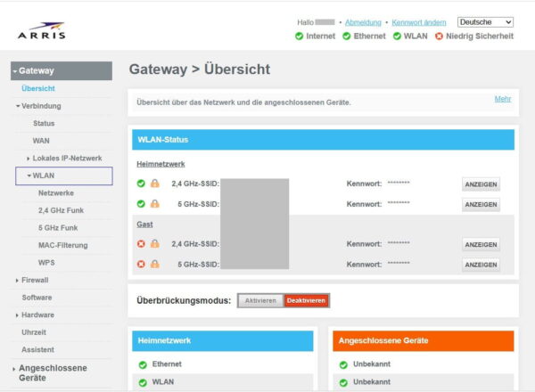Open 2,4 GHz Funk settings
Viewport: 535px width, 392px height.
pos(61,210)
